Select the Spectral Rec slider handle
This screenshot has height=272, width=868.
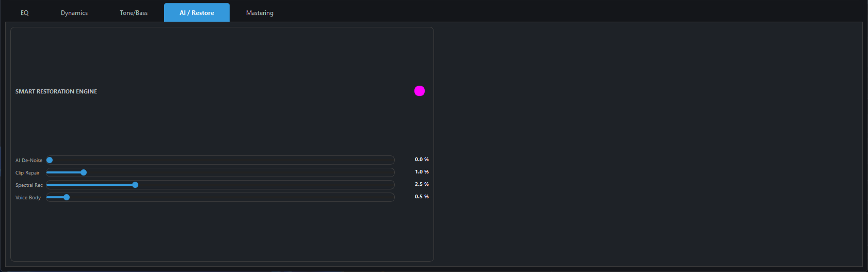[x=135, y=185]
